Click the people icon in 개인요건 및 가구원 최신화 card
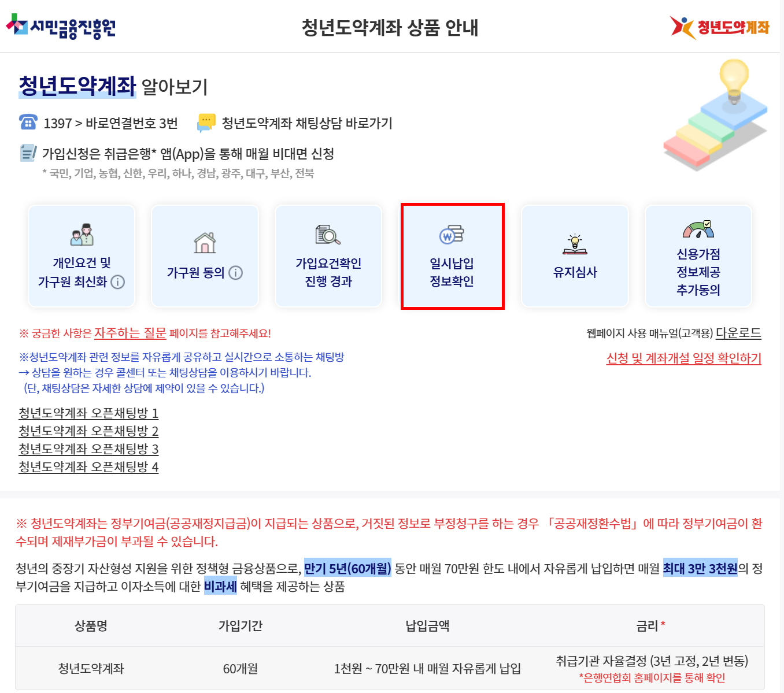The height and width of the screenshot is (693, 784). [x=82, y=235]
